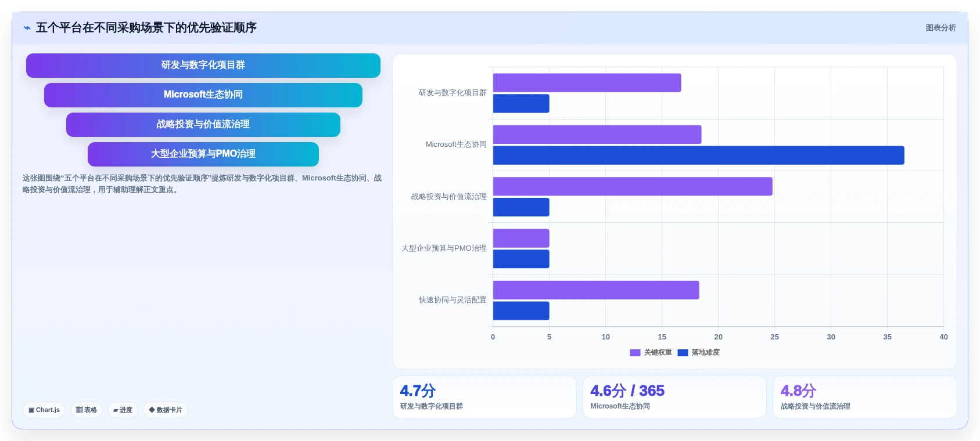Click the chart description paragraph text
980x441 pixels.
202,184
